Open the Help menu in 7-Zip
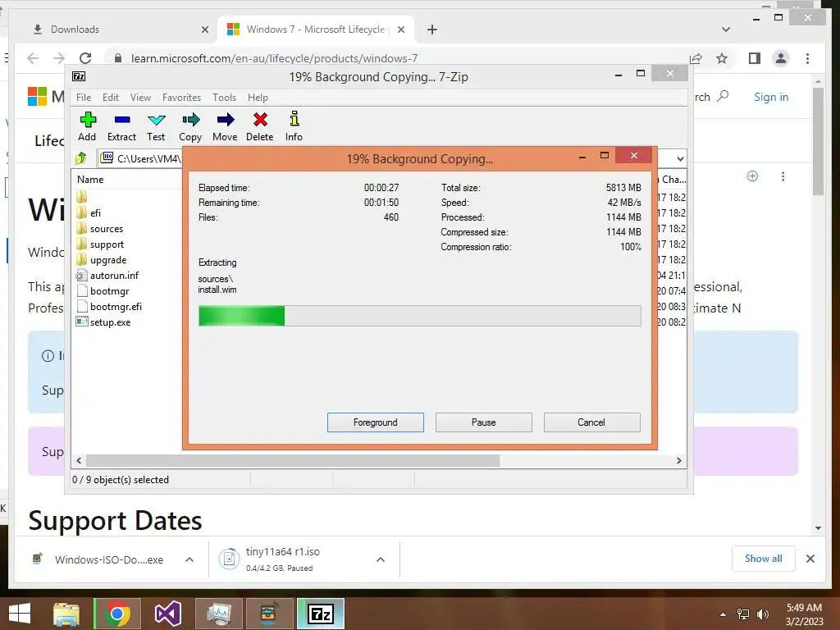The height and width of the screenshot is (630, 840). click(258, 98)
